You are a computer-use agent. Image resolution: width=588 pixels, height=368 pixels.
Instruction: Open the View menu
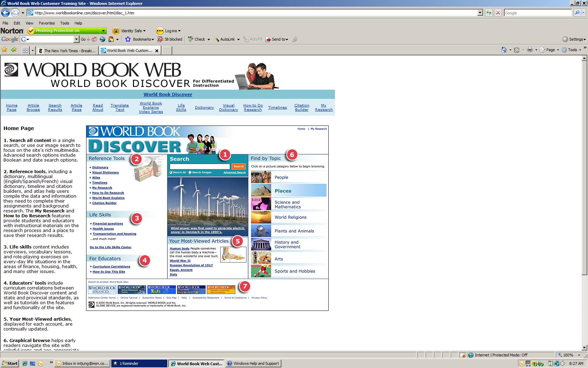(x=29, y=23)
